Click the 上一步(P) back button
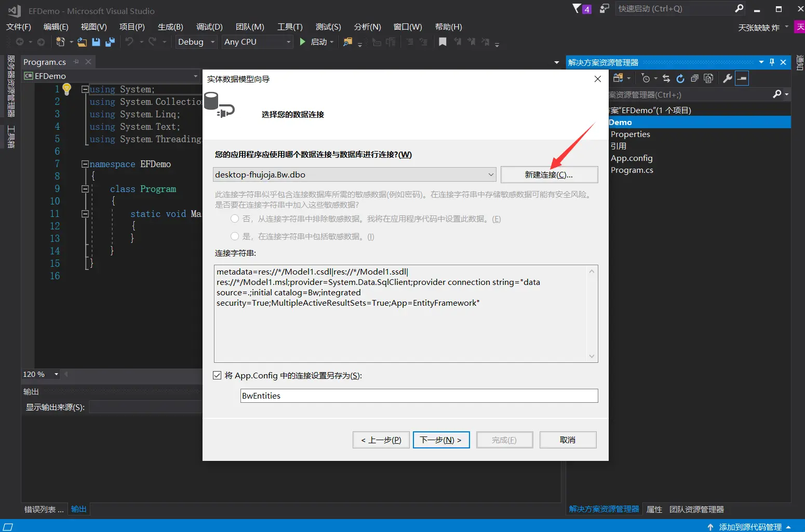Image resolution: width=805 pixels, height=532 pixels. tap(381, 440)
